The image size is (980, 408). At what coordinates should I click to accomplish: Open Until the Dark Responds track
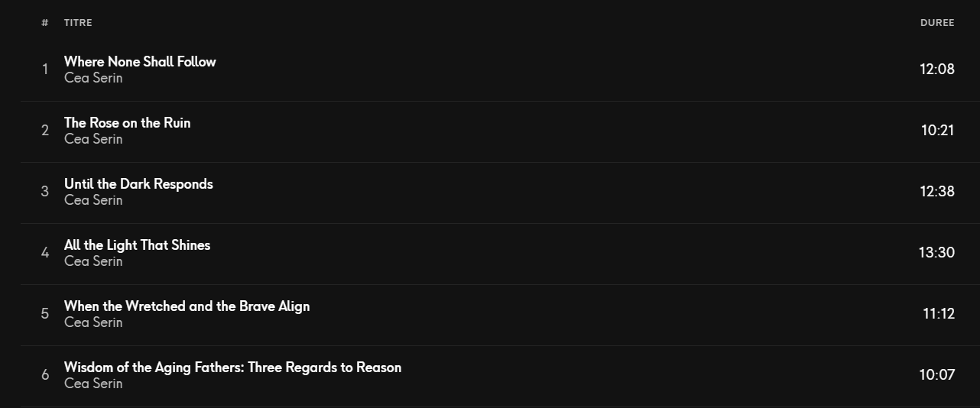pyautogui.click(x=138, y=184)
